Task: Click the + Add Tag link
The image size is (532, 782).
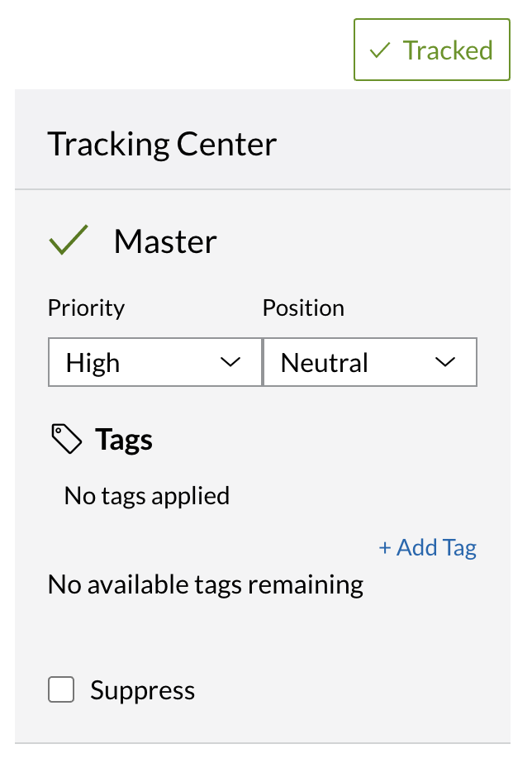Action: coord(427,547)
